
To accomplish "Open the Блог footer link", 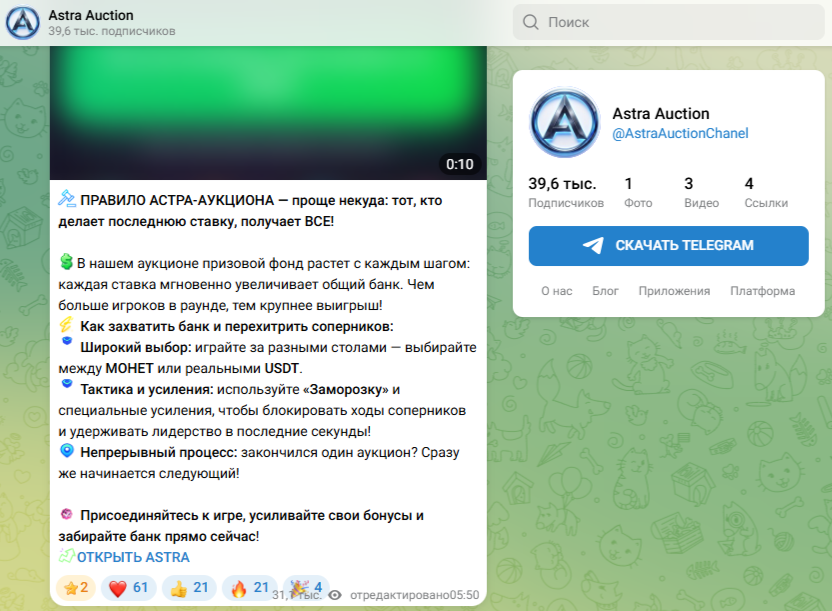I will (x=605, y=291).
